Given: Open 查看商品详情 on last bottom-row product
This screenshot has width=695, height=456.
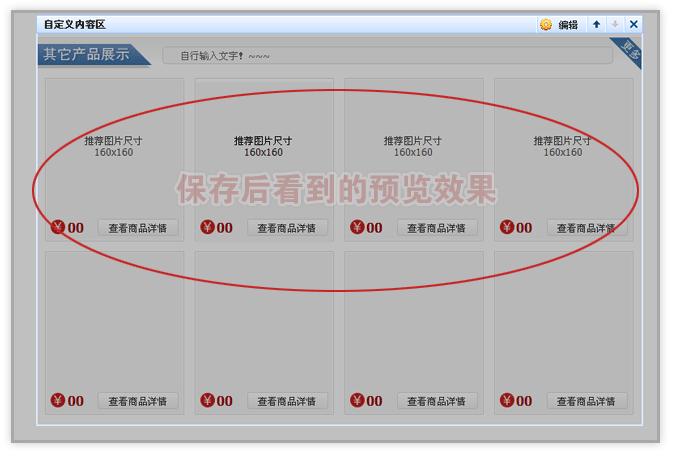Looking at the screenshot, I should tap(587, 401).
